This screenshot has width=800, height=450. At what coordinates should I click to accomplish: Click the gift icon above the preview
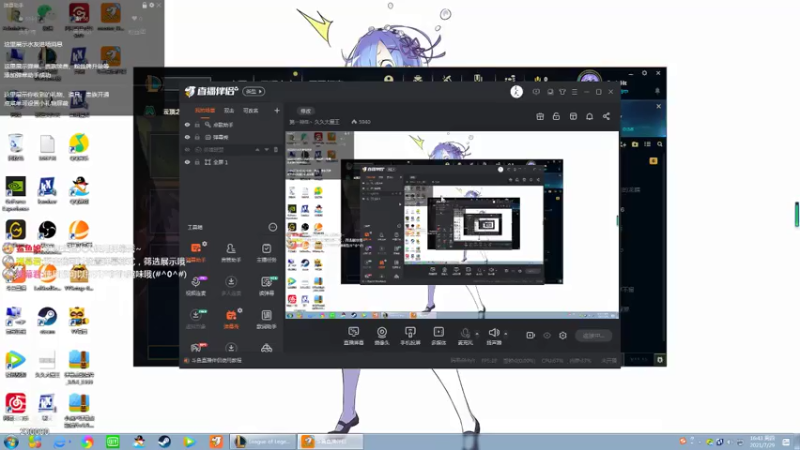tap(540, 117)
